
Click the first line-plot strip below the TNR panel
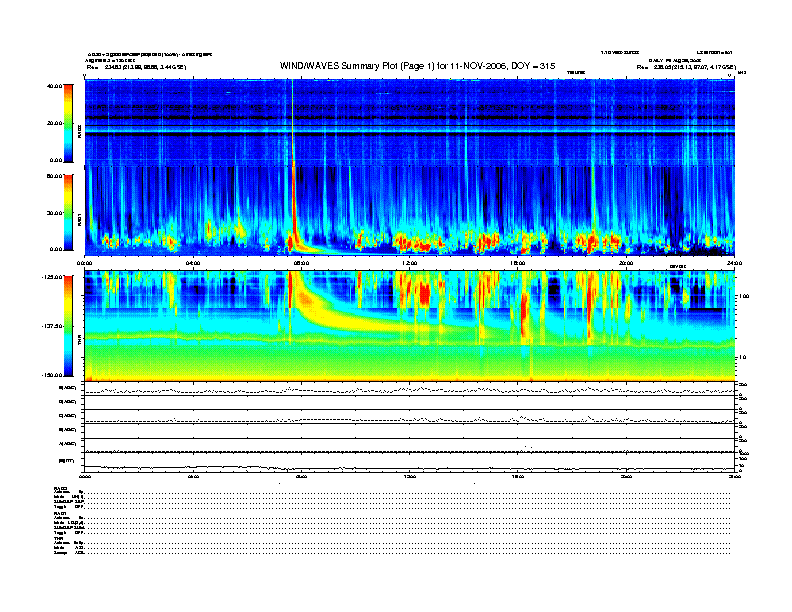[410, 389]
